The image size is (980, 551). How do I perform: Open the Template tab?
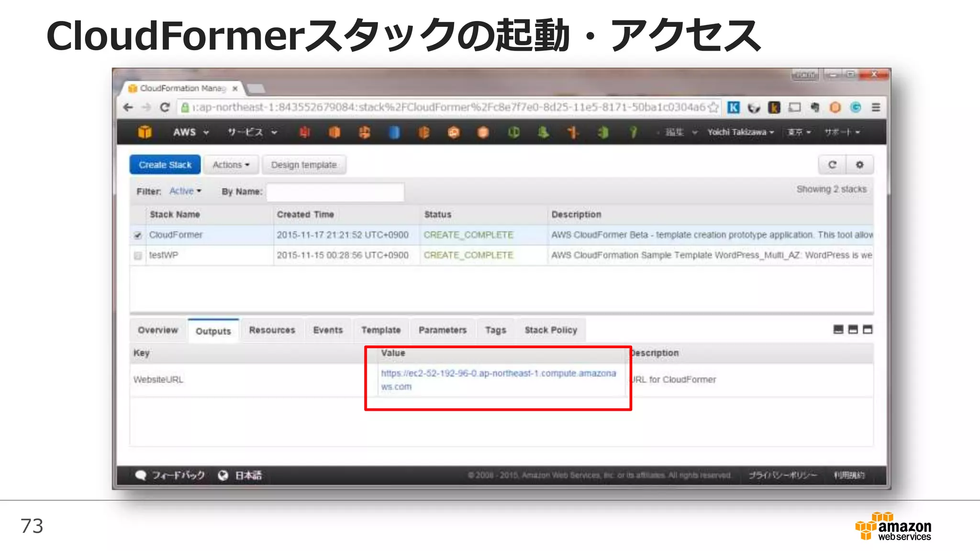point(381,330)
